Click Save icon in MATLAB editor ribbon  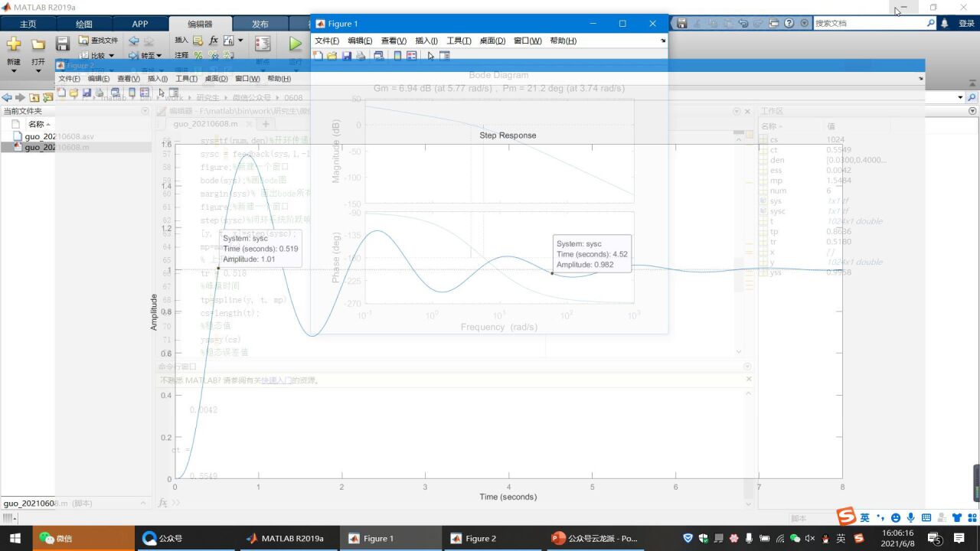63,44
